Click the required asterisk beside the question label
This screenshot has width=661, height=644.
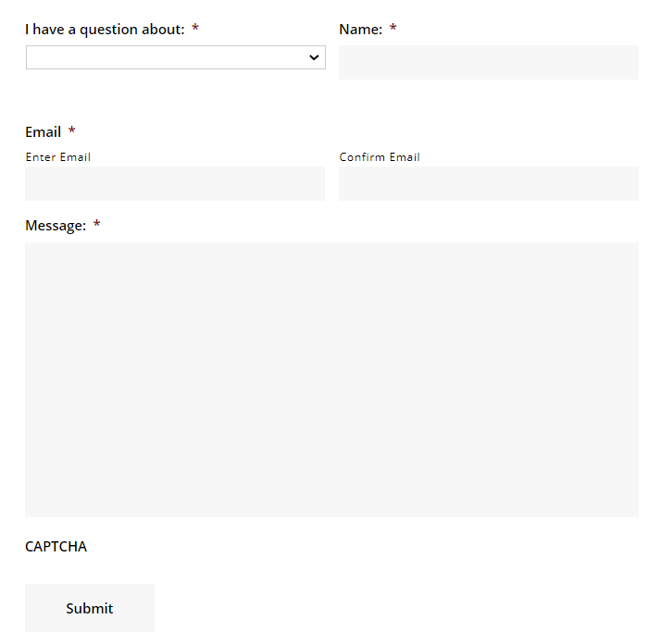pos(195,30)
